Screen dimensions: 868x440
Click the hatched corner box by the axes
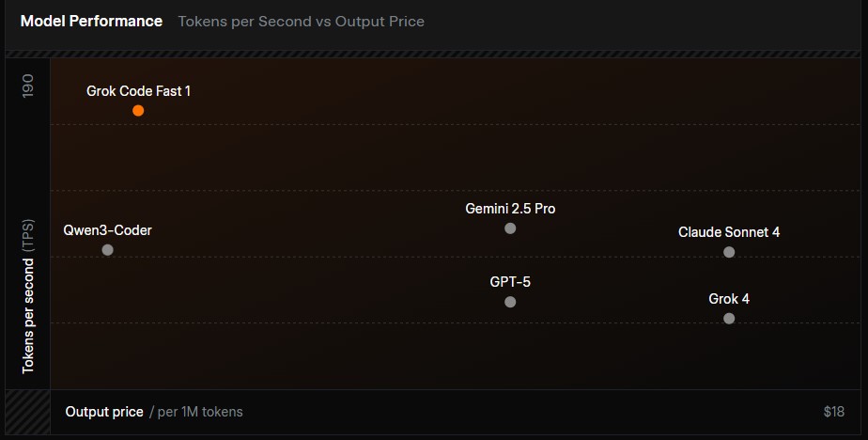point(27,413)
